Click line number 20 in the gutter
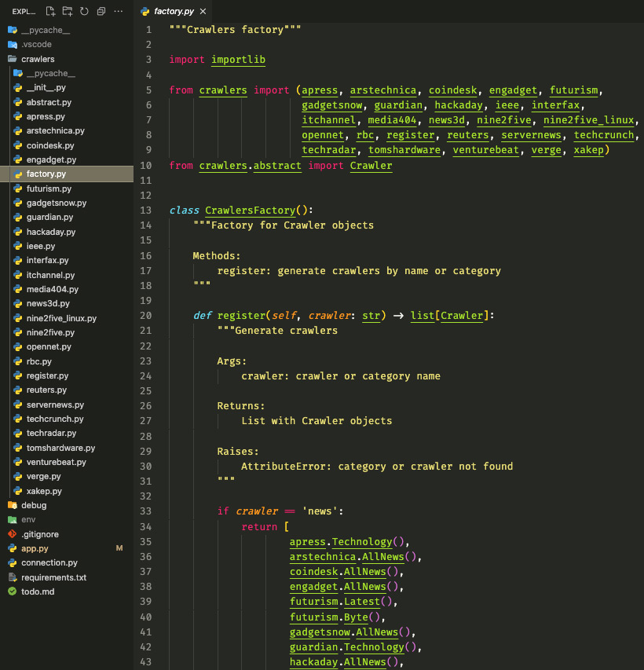Screen dimensions: 644x670 tap(146, 315)
